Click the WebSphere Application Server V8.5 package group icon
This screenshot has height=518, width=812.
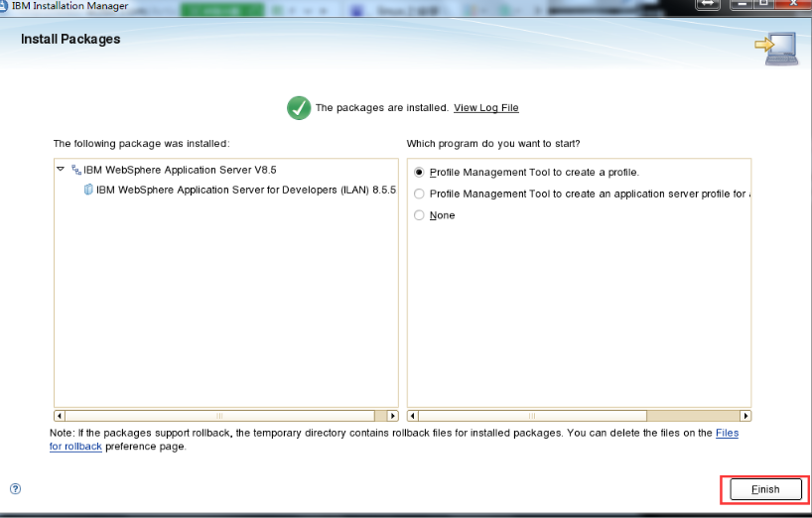point(76,170)
